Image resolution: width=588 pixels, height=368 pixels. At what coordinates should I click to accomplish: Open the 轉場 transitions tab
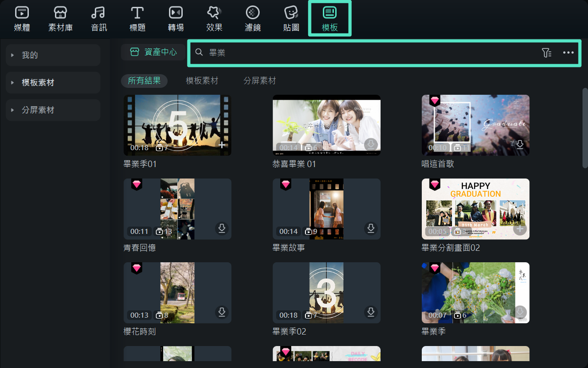coord(176,19)
